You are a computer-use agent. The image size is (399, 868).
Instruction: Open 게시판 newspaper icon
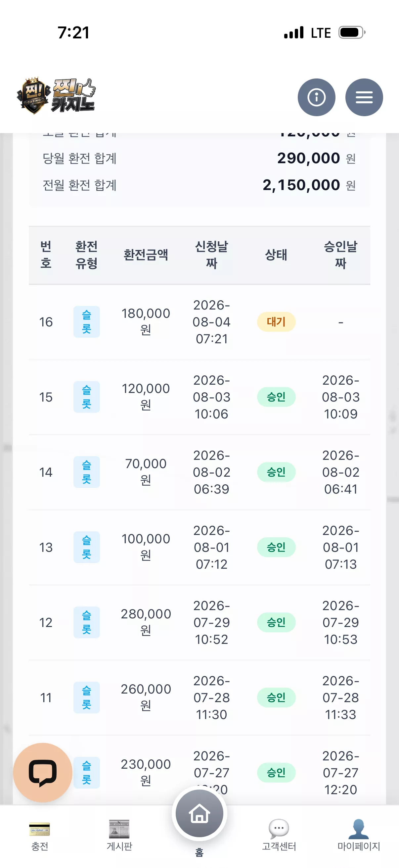click(x=119, y=829)
